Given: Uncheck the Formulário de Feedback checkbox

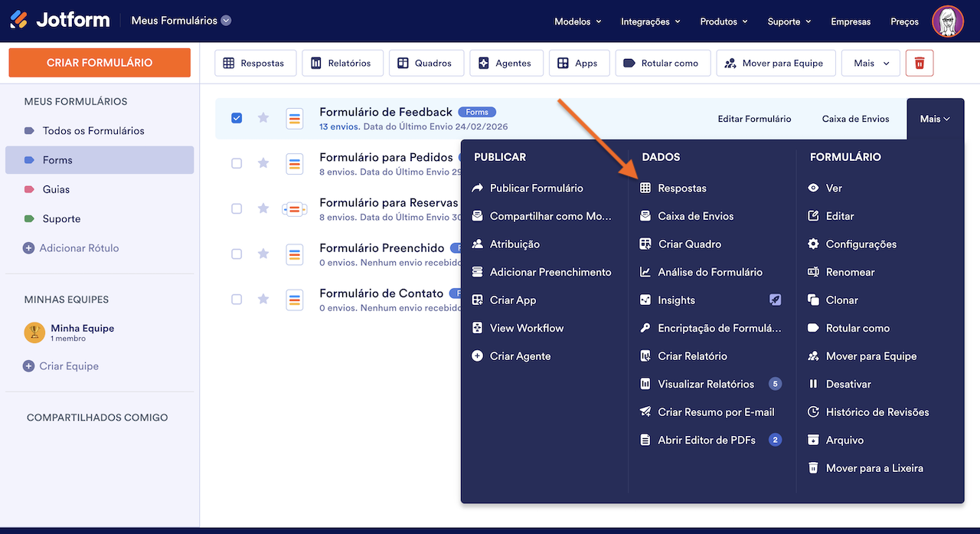Looking at the screenshot, I should [x=237, y=118].
